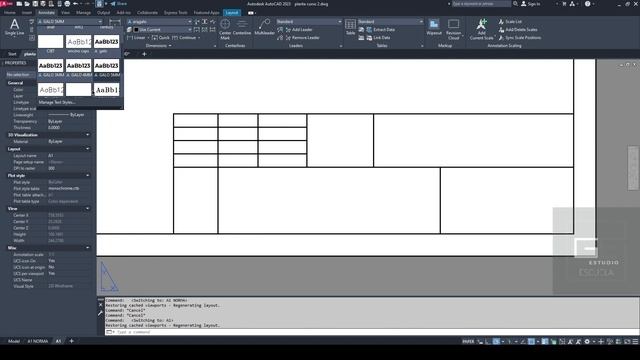Viewport: 640px width, 360px height.
Task: Click the vertical scrollbar in drawing area
Action: pyautogui.click(x=633, y=168)
